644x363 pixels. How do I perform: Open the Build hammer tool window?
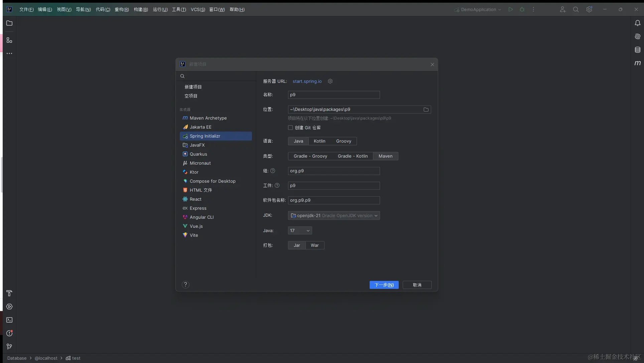click(x=9, y=293)
